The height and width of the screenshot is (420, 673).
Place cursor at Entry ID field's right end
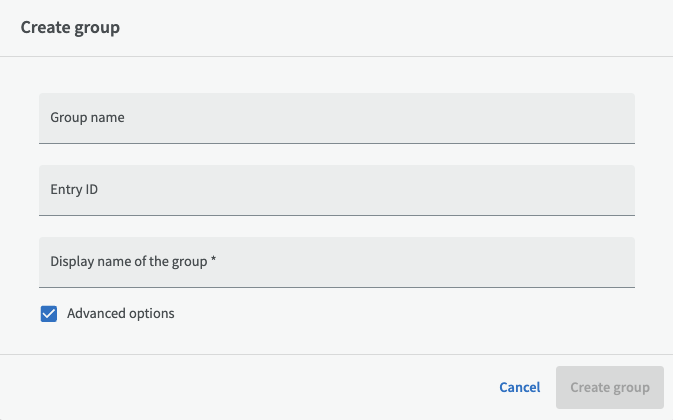coord(620,190)
